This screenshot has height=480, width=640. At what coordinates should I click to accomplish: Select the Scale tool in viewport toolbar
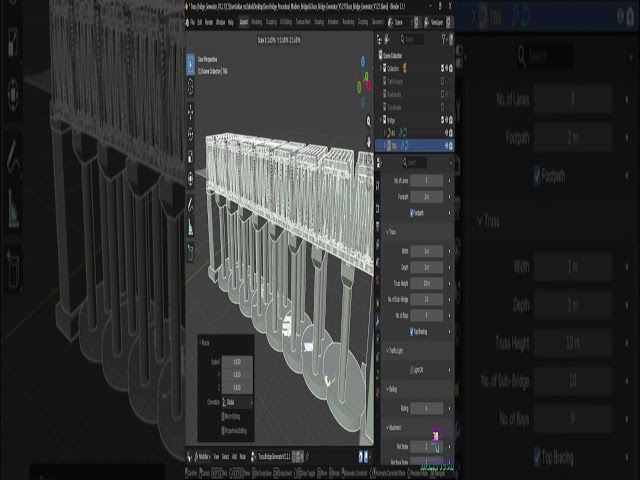(190, 156)
